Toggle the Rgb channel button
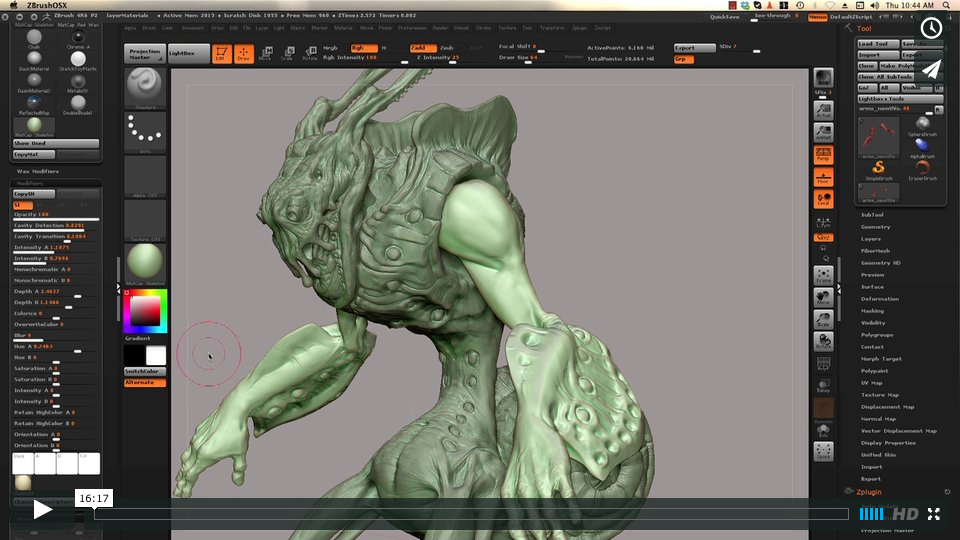960x540 pixels. [364, 48]
